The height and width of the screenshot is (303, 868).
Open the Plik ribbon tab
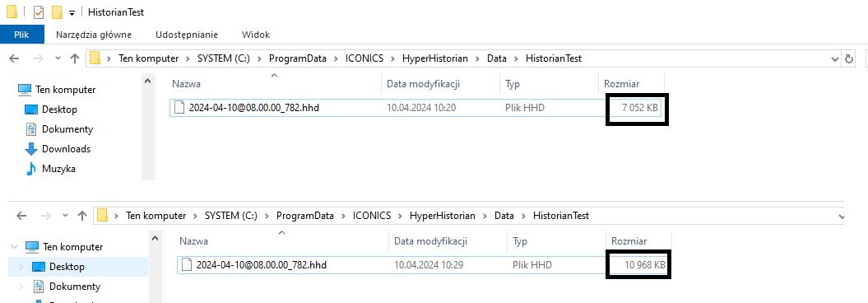tap(21, 35)
